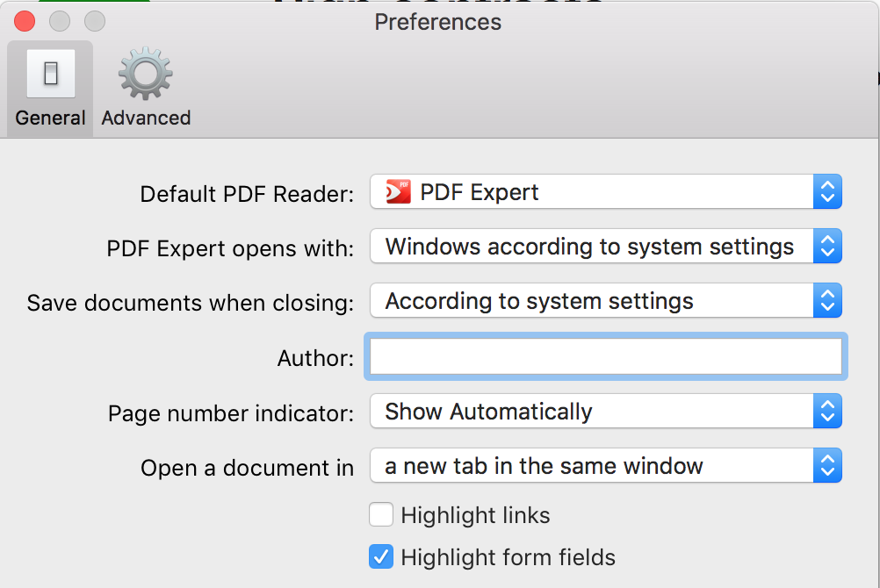Expand the "Open a document in" dropdown
Screen dimensions: 880x588
(605, 466)
